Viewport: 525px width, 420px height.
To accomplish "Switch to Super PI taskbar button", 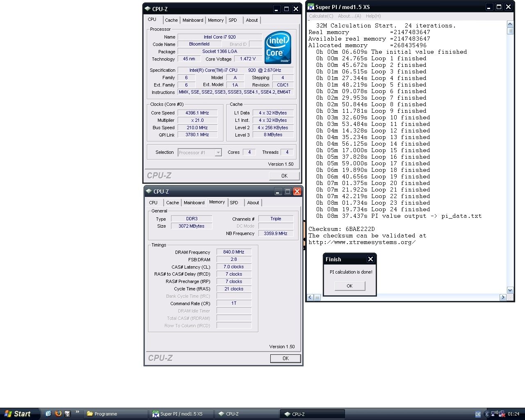I will tap(181, 414).
